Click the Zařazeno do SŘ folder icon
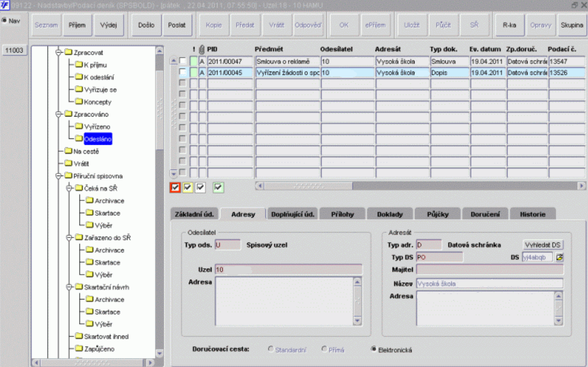Screen dimensions: 588x367 [x=79, y=237]
